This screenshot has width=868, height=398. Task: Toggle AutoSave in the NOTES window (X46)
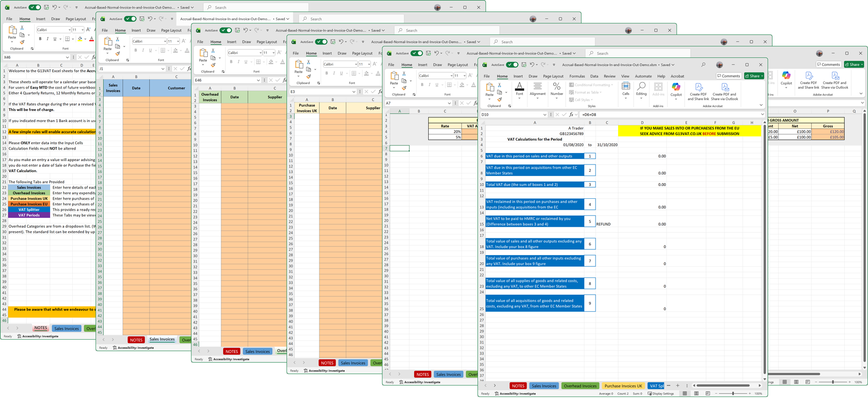tap(35, 7)
